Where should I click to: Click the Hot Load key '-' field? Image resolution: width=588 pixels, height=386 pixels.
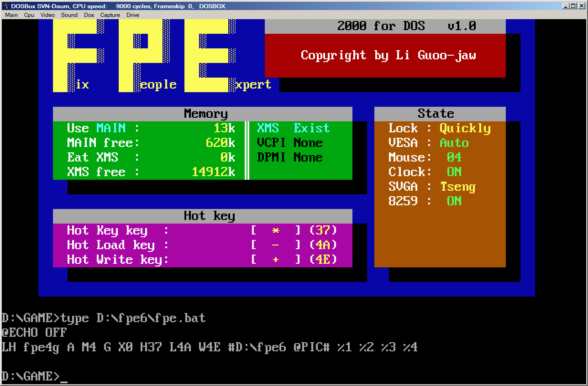pyautogui.click(x=276, y=245)
